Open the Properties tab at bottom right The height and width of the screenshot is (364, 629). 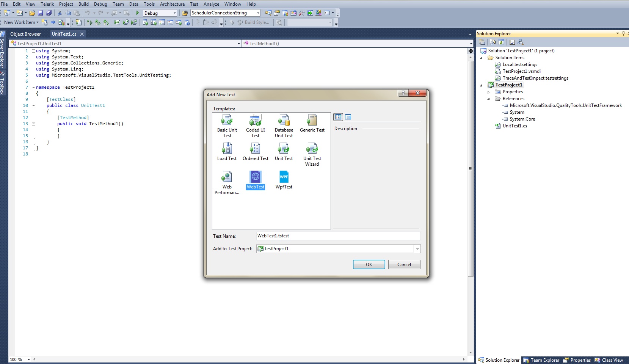(577, 360)
